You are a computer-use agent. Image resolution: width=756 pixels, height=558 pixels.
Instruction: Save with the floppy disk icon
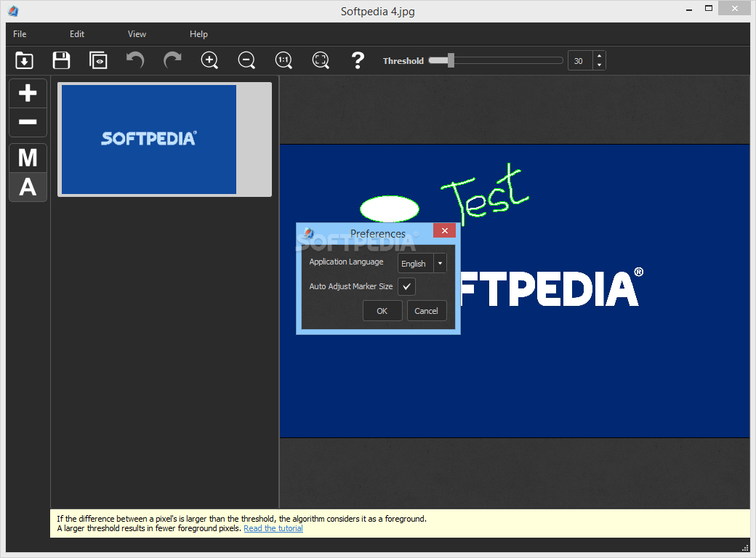(x=61, y=61)
